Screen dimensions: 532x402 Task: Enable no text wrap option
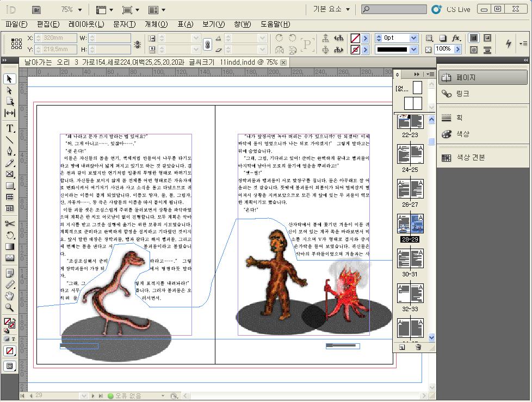point(474,38)
